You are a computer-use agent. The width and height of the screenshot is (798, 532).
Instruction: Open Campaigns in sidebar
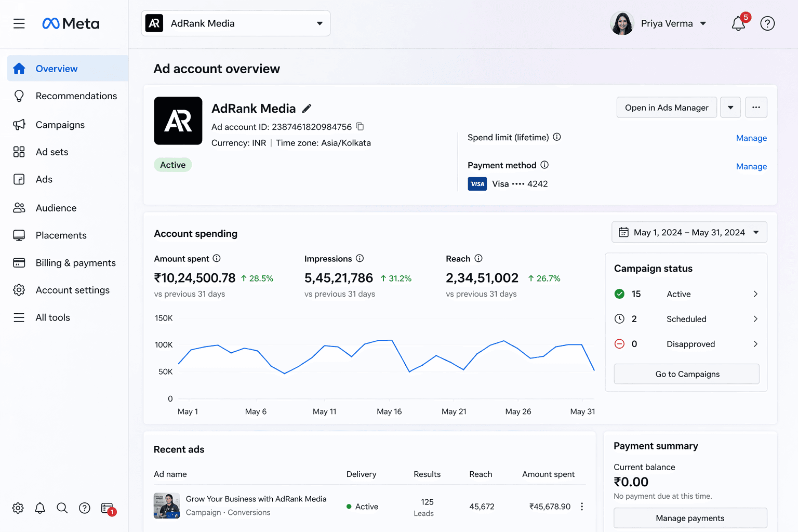coord(68,125)
